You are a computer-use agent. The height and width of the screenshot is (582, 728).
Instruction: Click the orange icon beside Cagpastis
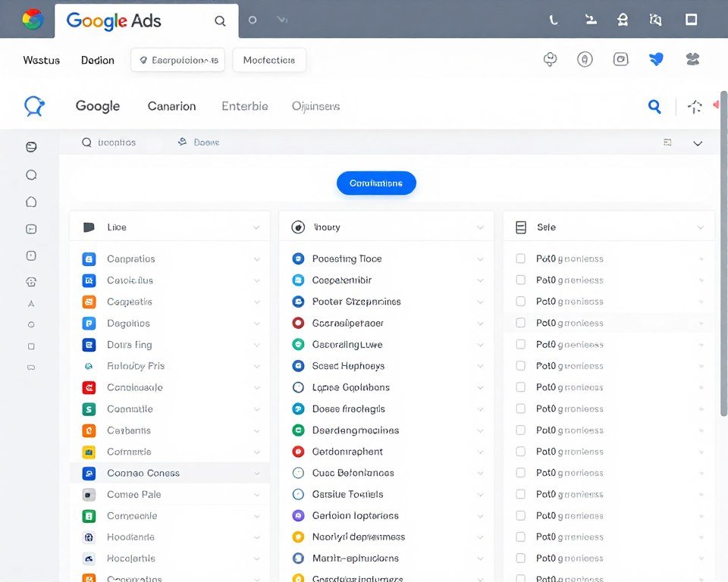89,302
